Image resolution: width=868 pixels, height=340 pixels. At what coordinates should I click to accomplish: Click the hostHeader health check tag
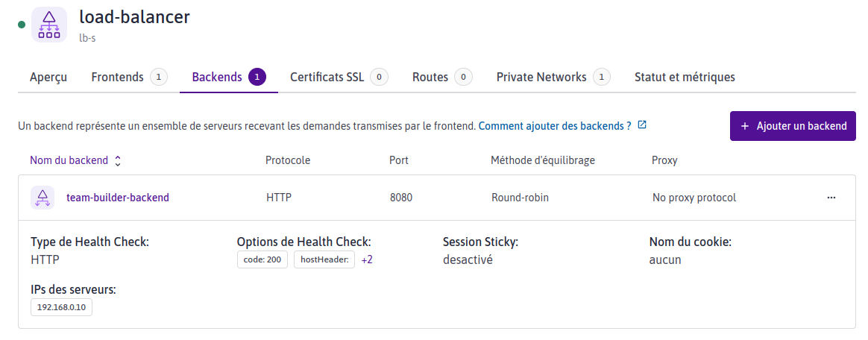(324, 259)
